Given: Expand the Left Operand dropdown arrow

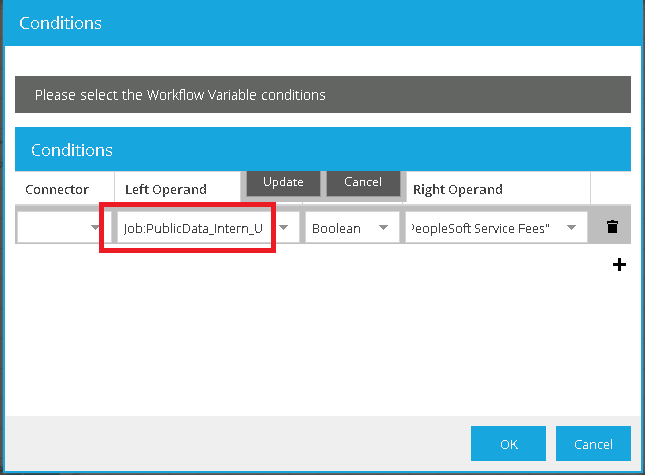Looking at the screenshot, I should click(284, 229).
